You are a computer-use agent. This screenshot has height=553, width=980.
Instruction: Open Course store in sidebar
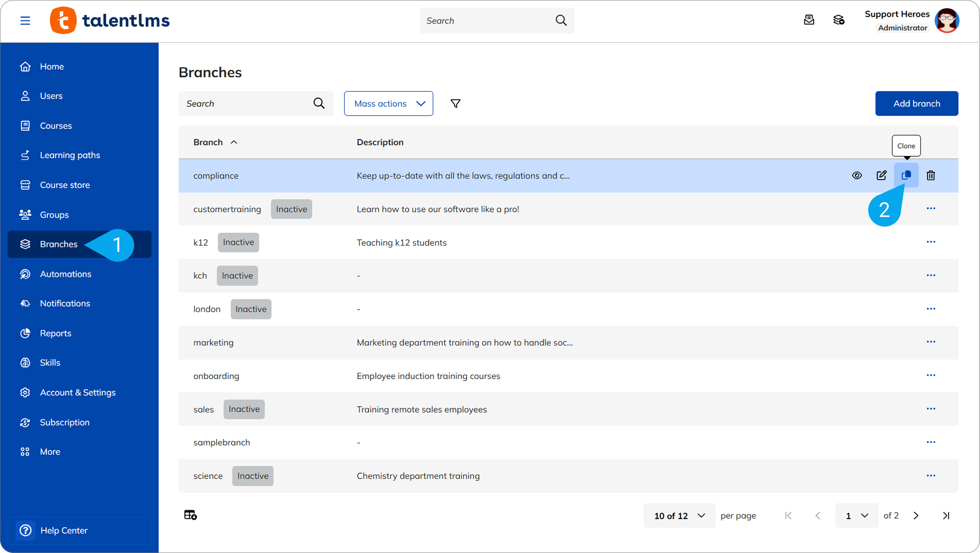click(79, 185)
